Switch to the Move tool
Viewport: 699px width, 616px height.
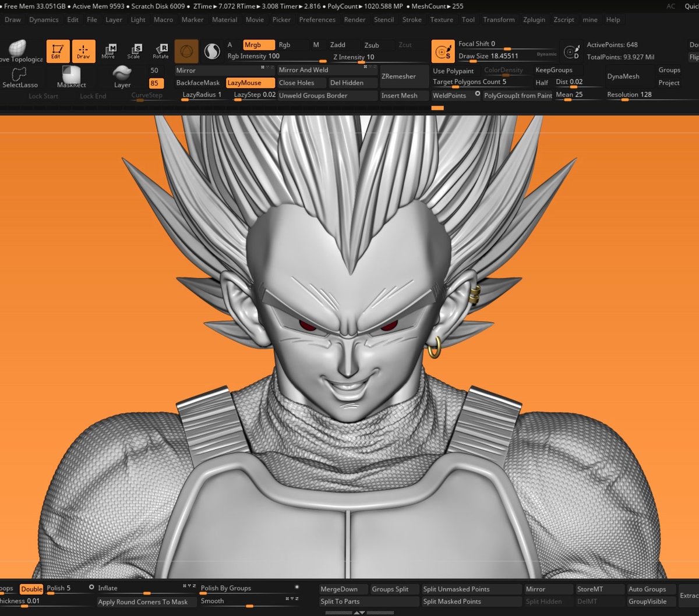point(108,51)
